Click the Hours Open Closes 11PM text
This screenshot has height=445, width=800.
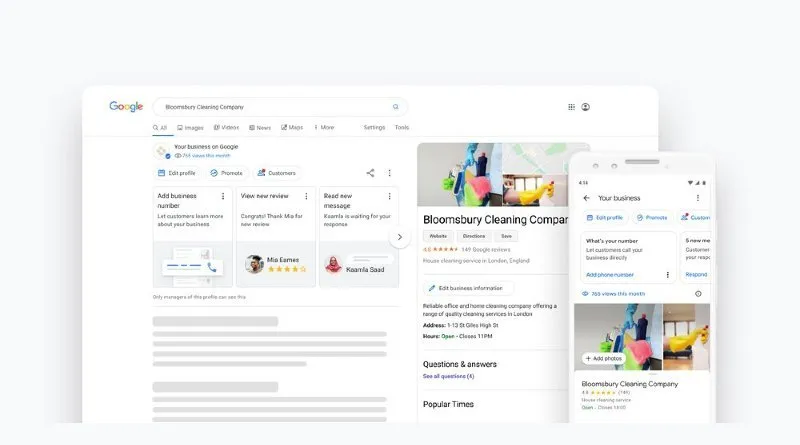tap(458, 336)
